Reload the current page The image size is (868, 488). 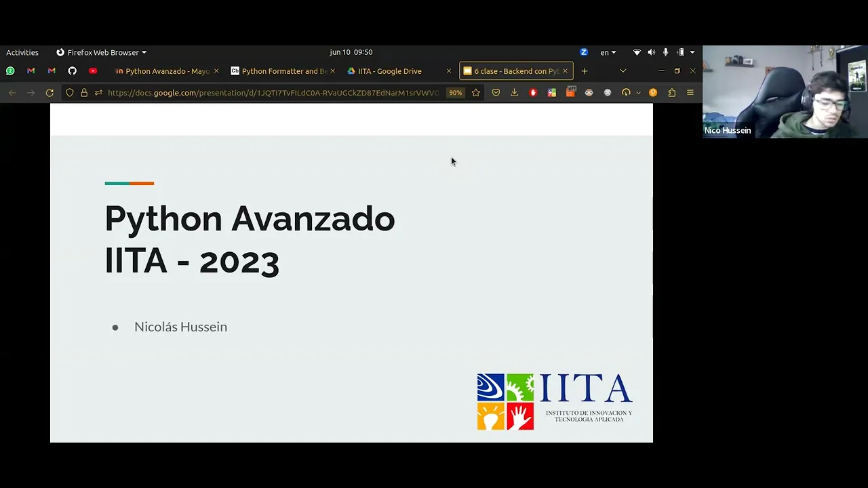50,93
